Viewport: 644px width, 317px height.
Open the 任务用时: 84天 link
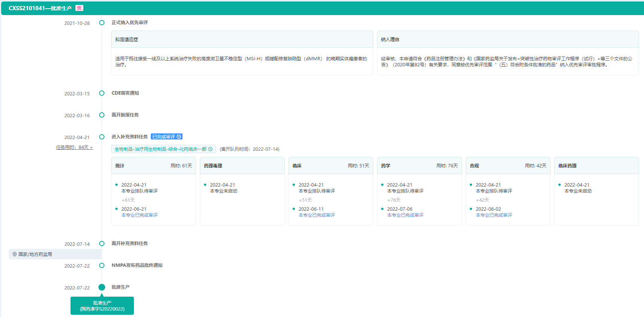pos(74,147)
